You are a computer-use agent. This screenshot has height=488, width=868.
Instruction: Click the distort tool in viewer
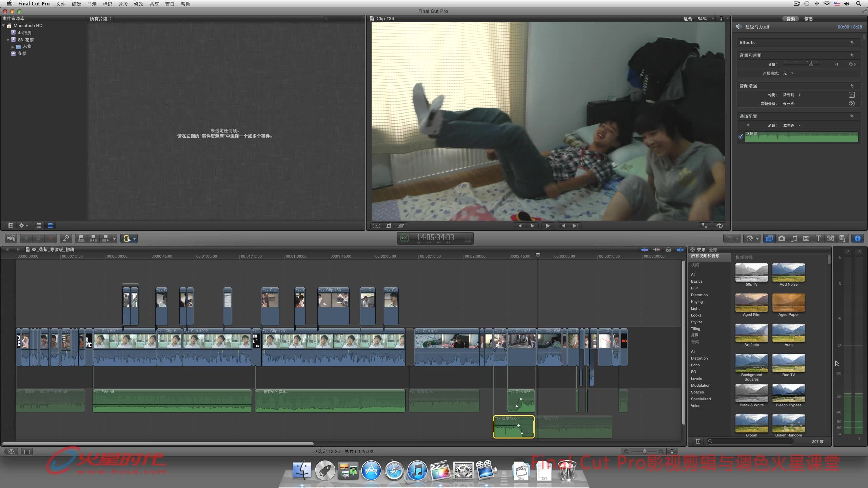pyautogui.click(x=401, y=226)
